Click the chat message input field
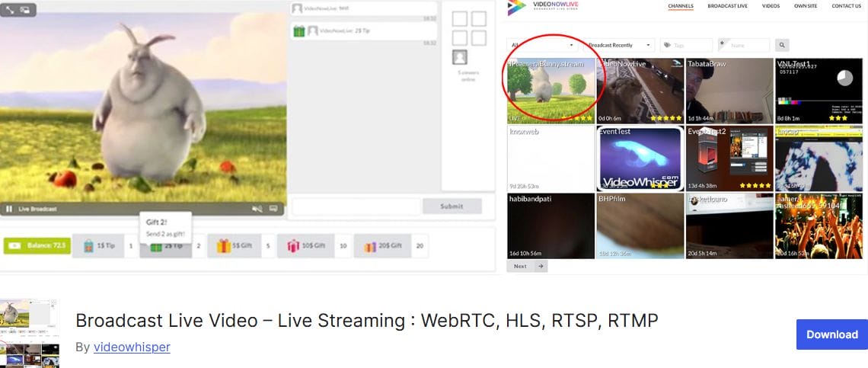 click(356, 206)
